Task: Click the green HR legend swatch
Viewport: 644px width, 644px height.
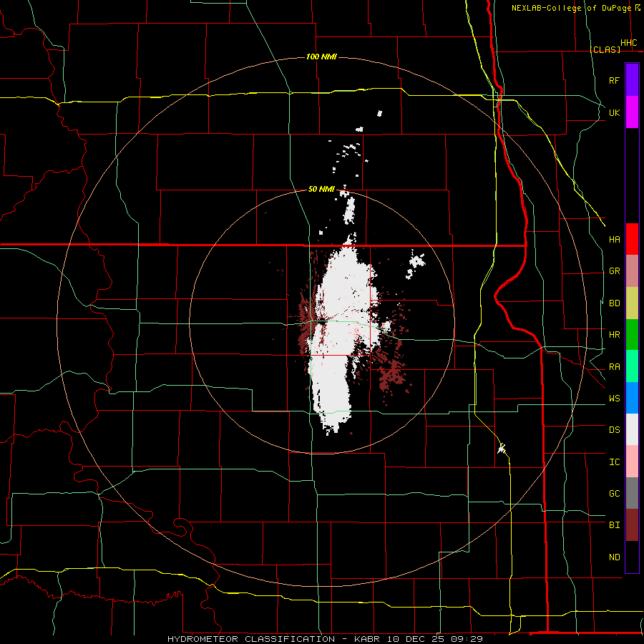Action: tap(632, 335)
